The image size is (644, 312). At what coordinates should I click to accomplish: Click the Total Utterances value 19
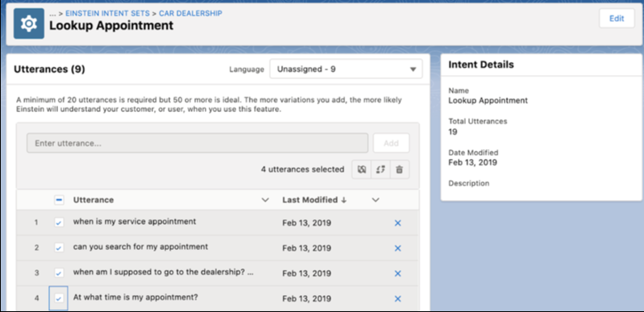click(x=453, y=132)
